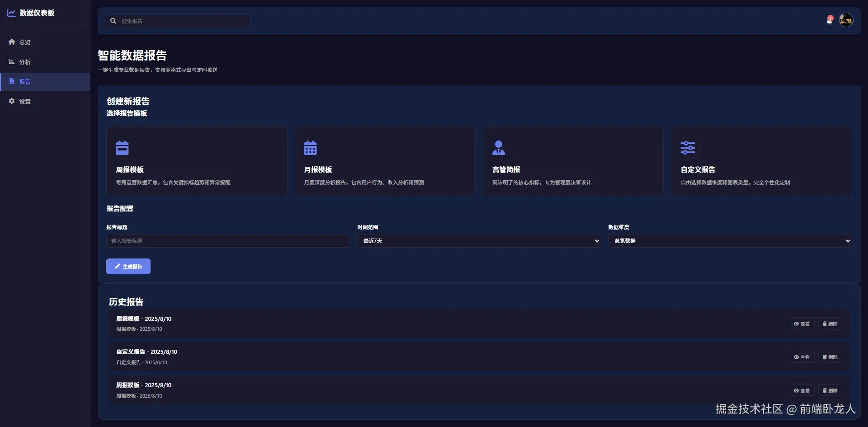This screenshot has width=868, height=427.
Task: View the last 周报模板 - 2025/8/10 report
Action: (802, 390)
